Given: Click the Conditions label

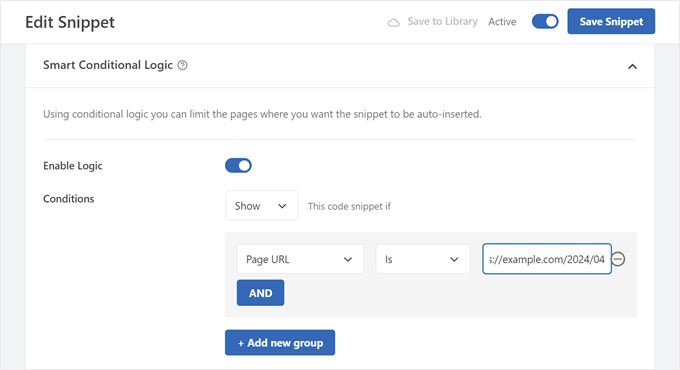Looking at the screenshot, I should [69, 199].
